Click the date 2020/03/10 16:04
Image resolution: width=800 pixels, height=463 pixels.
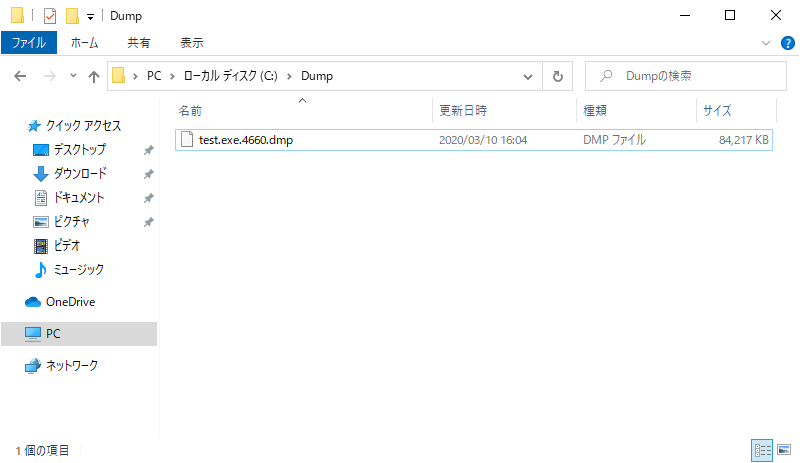pyautogui.click(x=483, y=140)
